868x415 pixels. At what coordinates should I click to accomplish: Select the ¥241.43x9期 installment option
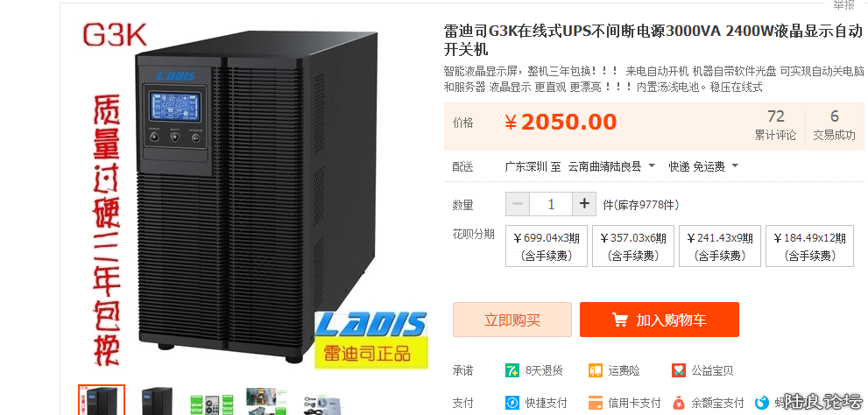[x=720, y=246]
